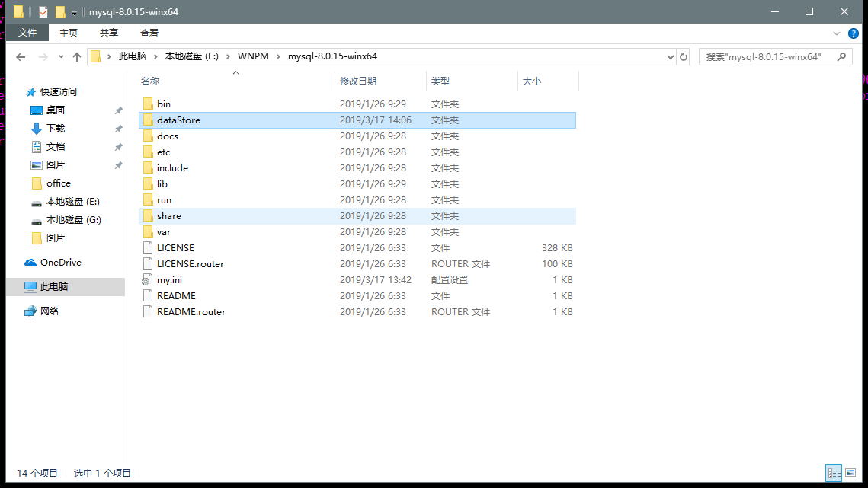Switch to details view layout icon

pos(834,473)
